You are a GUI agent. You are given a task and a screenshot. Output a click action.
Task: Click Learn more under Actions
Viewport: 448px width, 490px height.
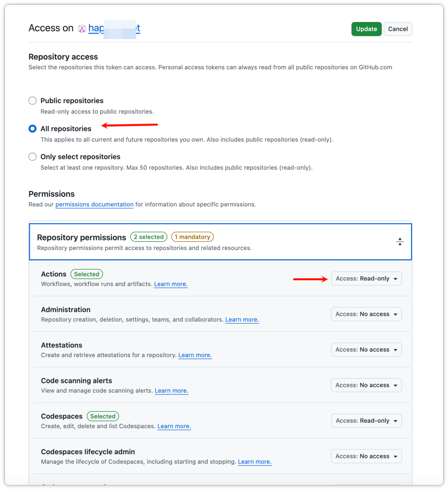click(x=170, y=284)
